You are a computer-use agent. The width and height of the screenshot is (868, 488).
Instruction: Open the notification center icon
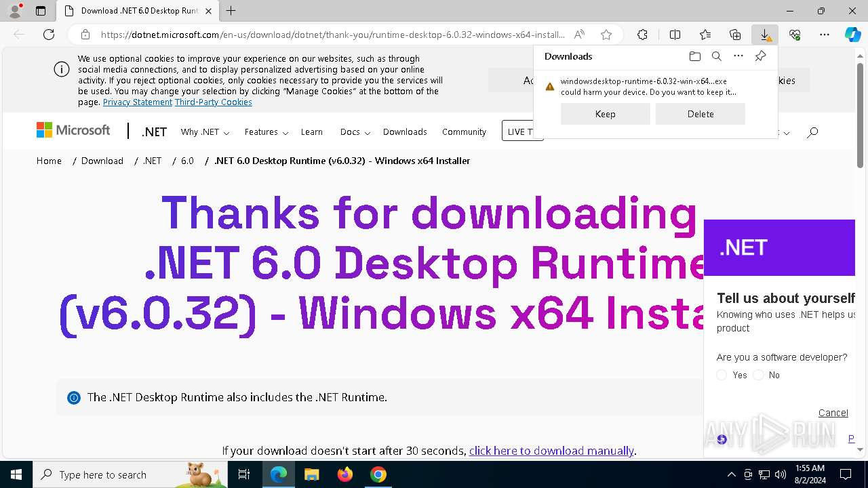846,474
